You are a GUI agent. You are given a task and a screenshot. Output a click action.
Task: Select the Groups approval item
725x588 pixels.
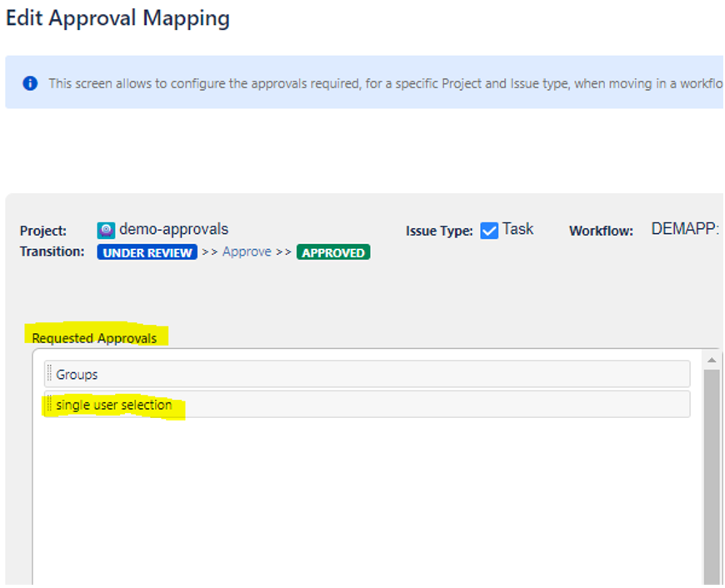pos(367,375)
